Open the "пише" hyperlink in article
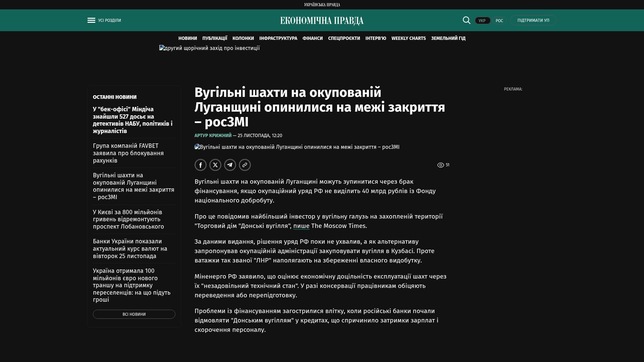The width and height of the screenshot is (644, 362). click(x=301, y=226)
